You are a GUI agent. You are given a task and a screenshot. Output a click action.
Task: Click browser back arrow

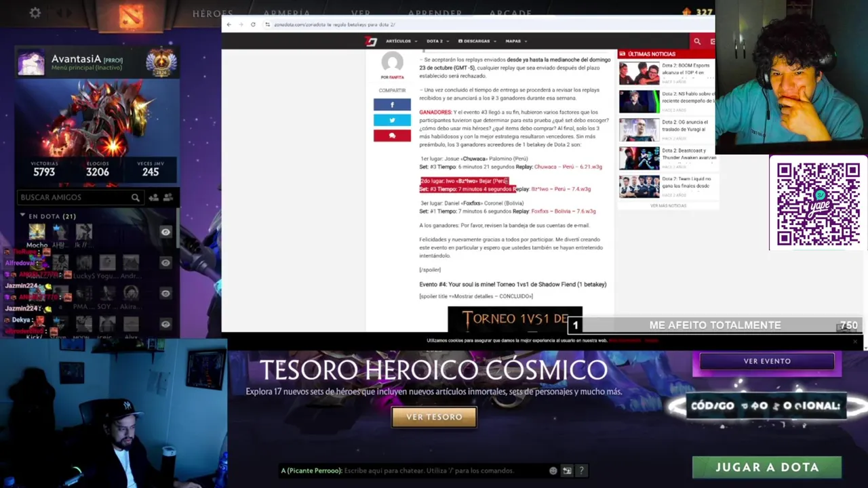229,24
